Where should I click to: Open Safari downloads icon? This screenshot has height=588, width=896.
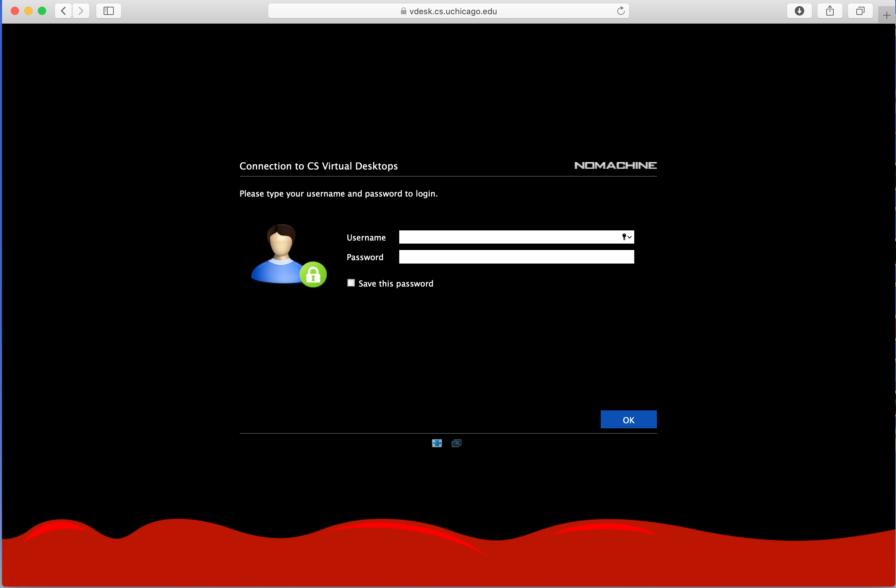coord(799,11)
